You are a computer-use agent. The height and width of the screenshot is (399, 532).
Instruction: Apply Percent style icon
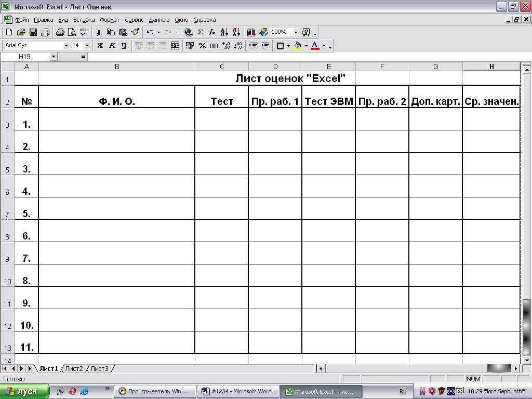pyautogui.click(x=202, y=46)
